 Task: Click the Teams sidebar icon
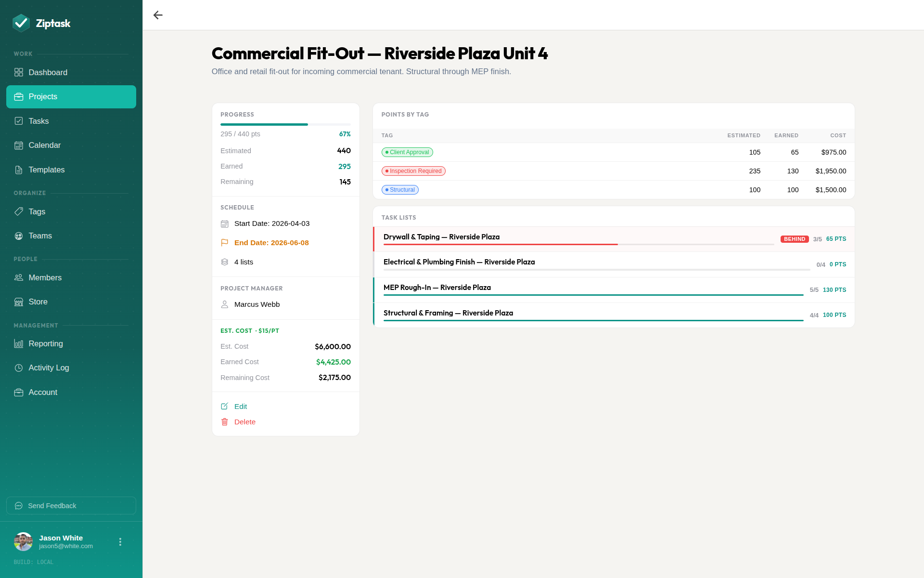coord(19,236)
